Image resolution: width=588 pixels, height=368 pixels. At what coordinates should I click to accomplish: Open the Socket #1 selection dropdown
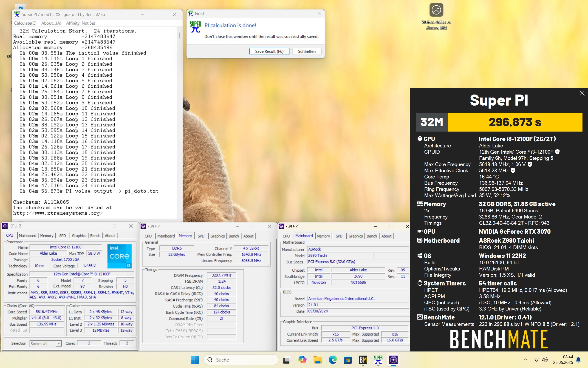[x=45, y=343]
